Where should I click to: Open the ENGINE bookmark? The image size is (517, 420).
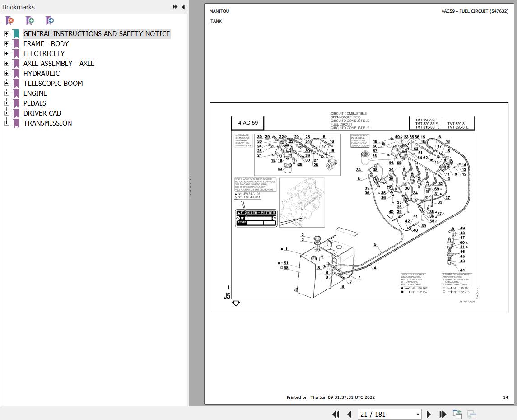point(35,93)
